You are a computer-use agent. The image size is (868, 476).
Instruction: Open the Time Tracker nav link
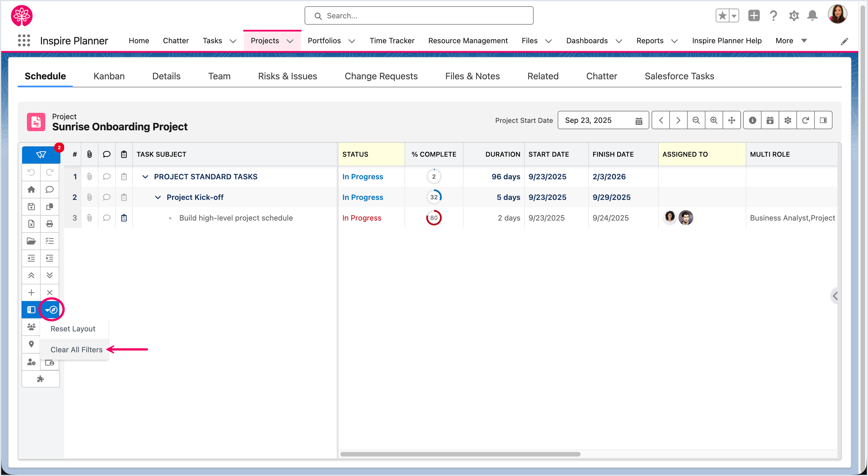tap(392, 41)
